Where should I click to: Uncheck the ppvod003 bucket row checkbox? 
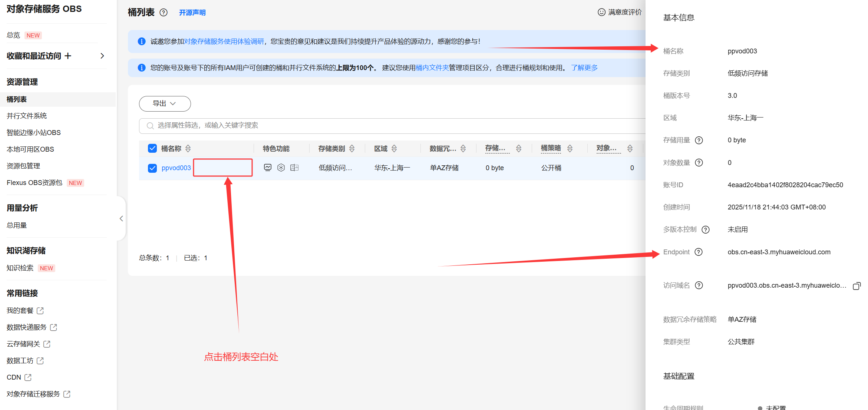(152, 168)
